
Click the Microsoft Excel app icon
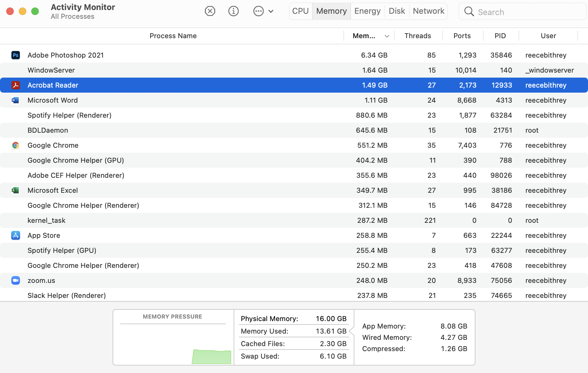(x=16, y=190)
